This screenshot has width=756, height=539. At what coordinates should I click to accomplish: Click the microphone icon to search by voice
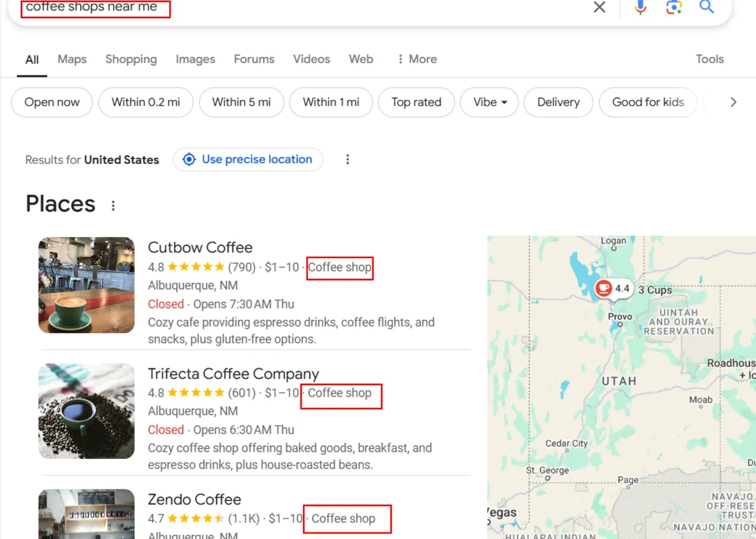point(639,7)
